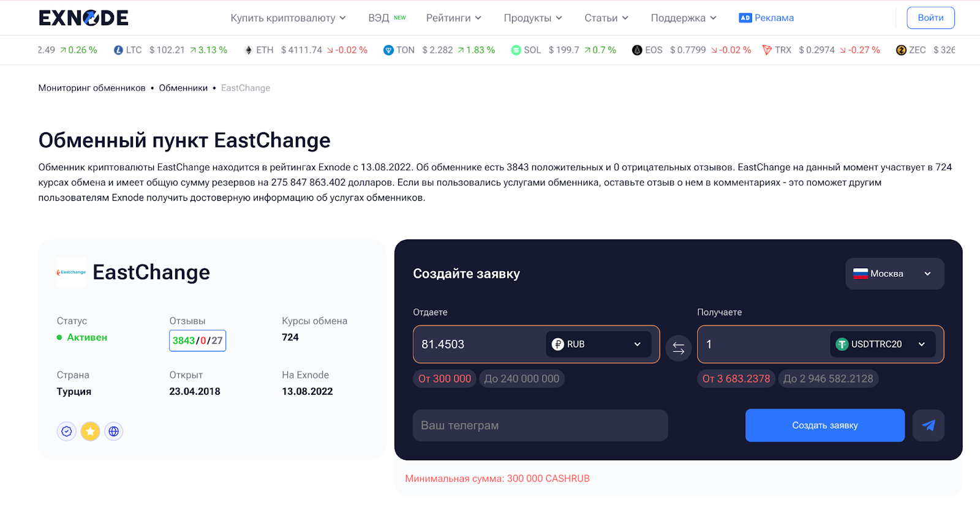
Task: Click the swap currencies arrows icon
Action: click(x=678, y=348)
